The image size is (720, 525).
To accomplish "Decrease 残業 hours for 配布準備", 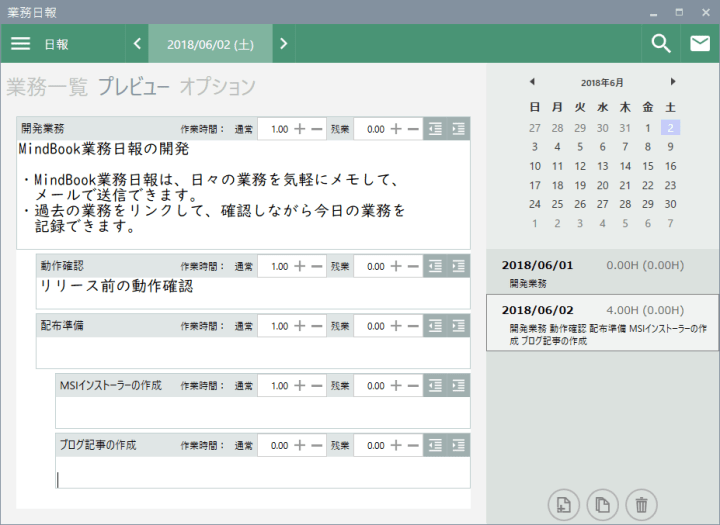I will [x=413, y=326].
